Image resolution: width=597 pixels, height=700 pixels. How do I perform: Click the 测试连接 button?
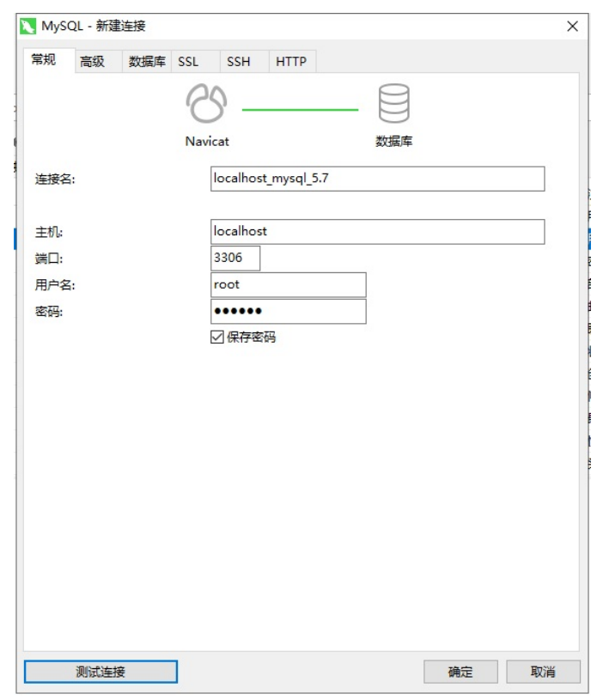pos(101,672)
